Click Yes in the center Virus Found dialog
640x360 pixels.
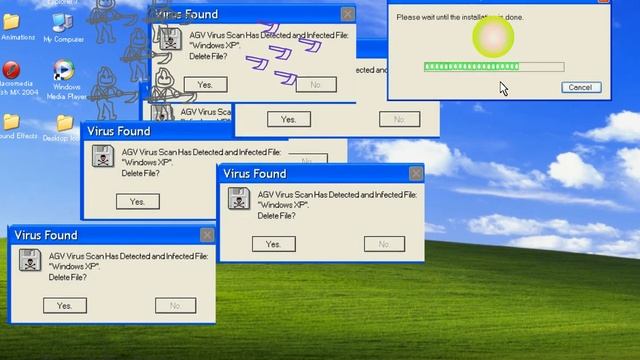click(x=273, y=244)
